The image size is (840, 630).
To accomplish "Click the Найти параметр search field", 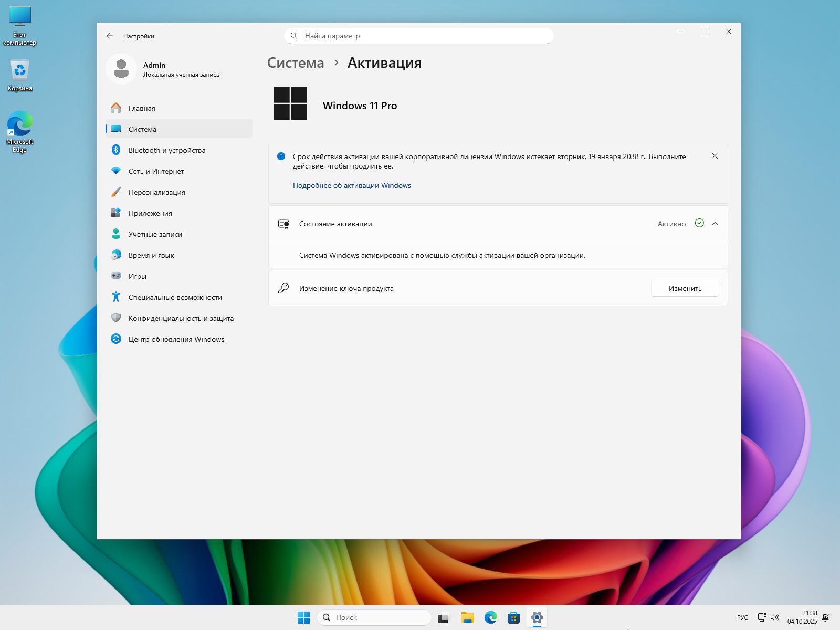I will 418,36.
